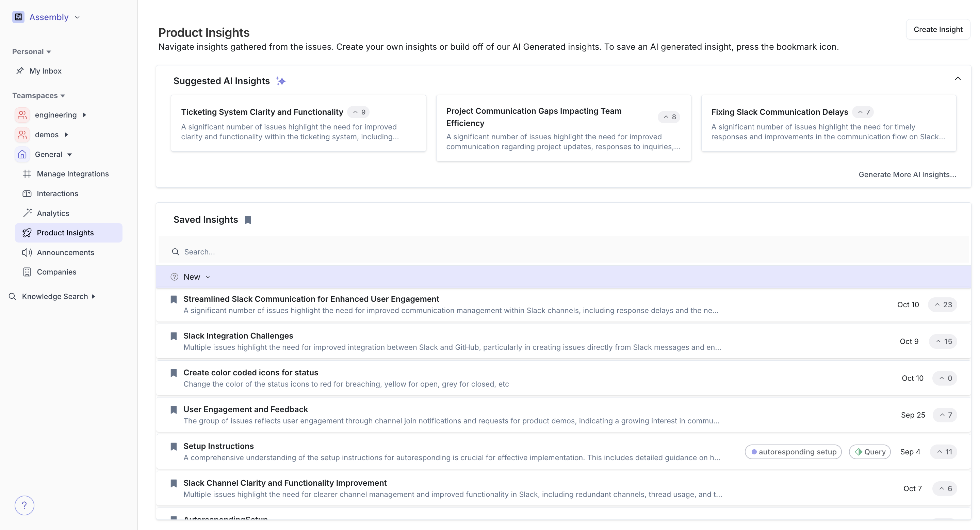Collapse the Suggested AI Insights section
This screenshot has height=530, width=980.
(x=958, y=78)
